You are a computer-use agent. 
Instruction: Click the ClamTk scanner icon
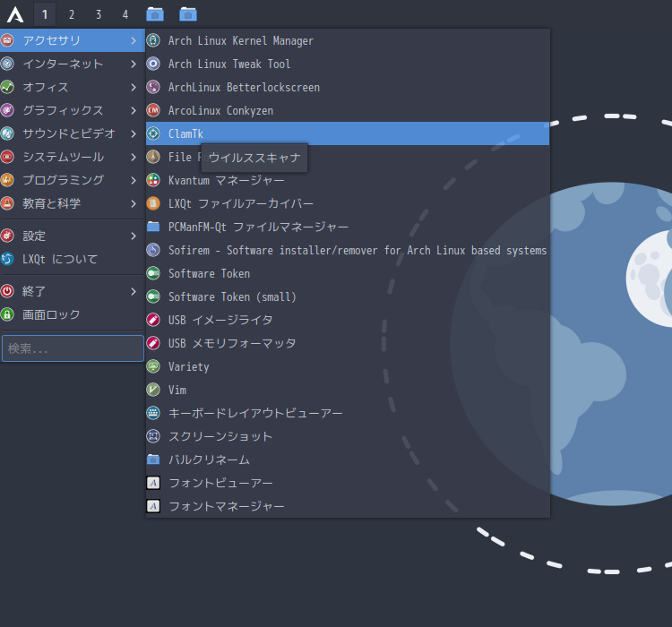tap(153, 133)
